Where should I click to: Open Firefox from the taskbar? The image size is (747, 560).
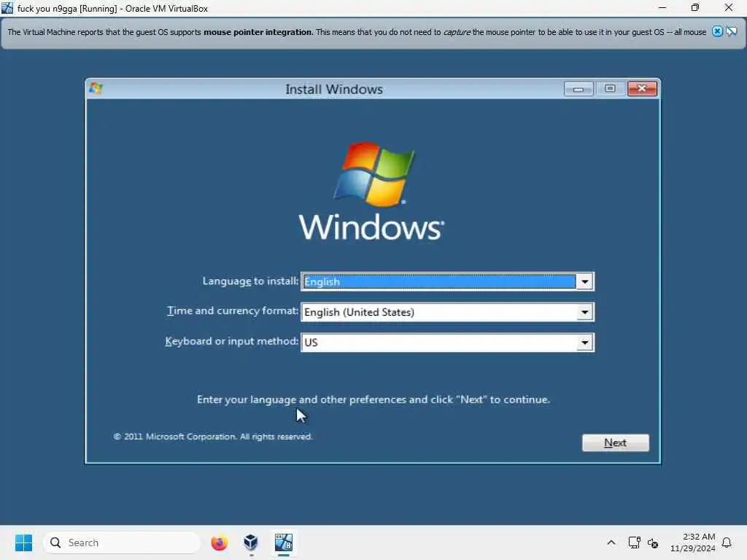tap(219, 542)
